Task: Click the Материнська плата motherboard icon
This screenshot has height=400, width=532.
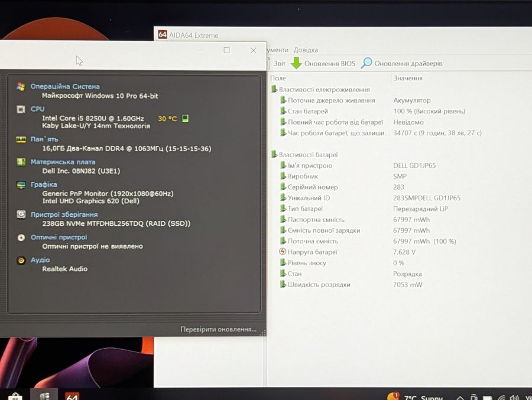Action: 21,162
